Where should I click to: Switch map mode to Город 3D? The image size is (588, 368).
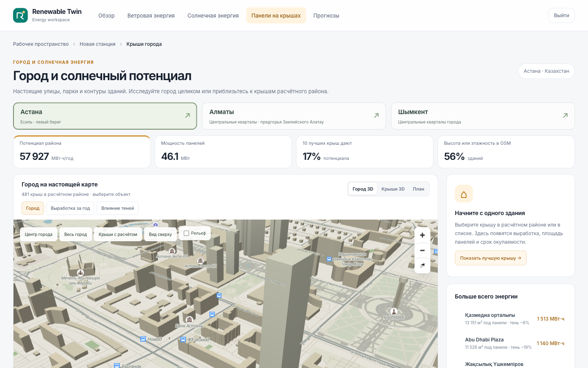click(x=363, y=189)
